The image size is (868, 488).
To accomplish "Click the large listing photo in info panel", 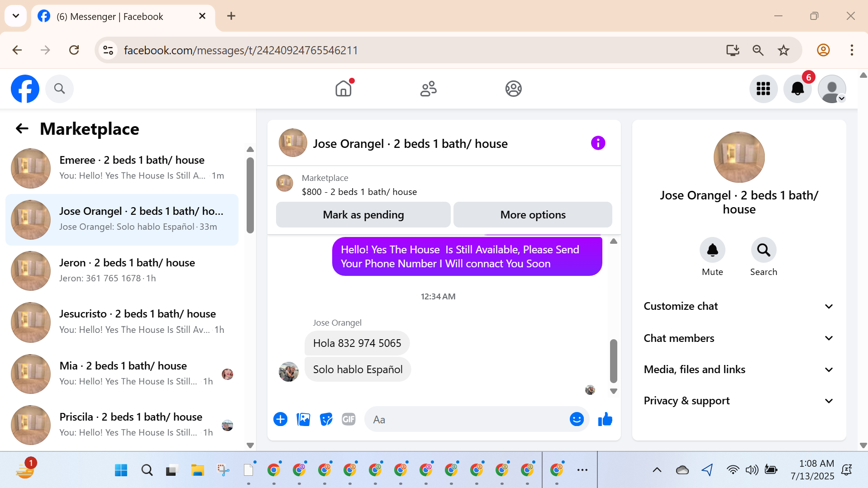I will (x=739, y=157).
